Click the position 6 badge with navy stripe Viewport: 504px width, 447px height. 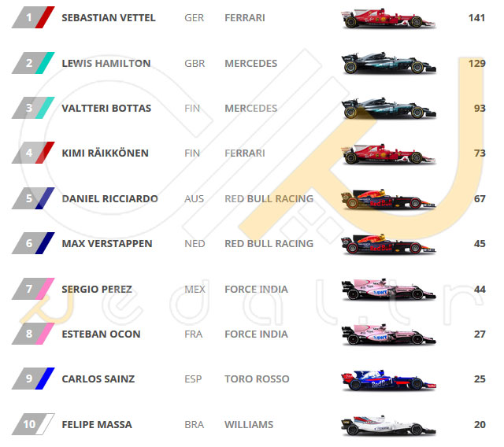[33, 243]
